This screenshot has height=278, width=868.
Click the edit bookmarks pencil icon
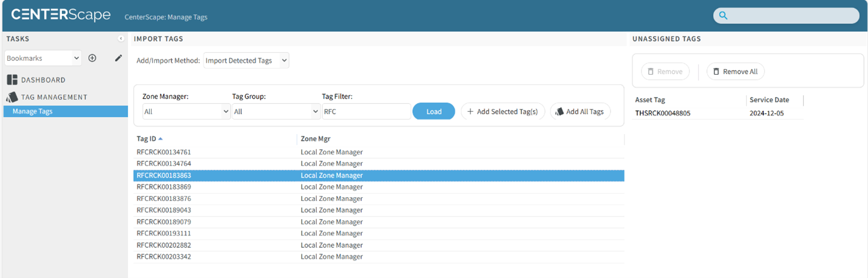pos(118,58)
